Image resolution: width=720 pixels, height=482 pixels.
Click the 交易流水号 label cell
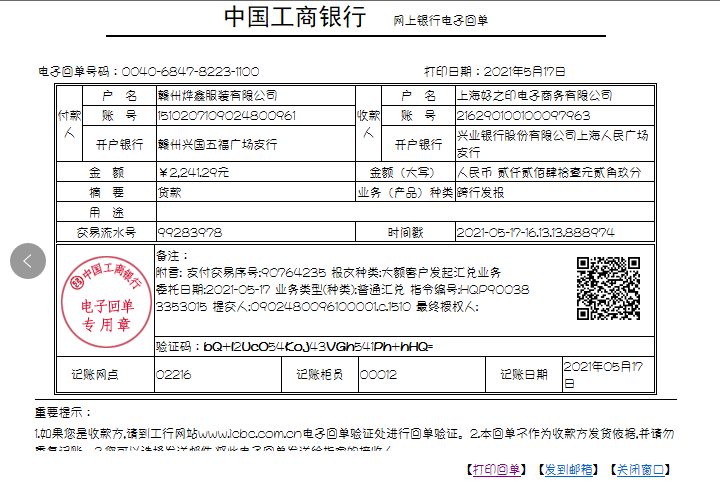[x=106, y=232]
